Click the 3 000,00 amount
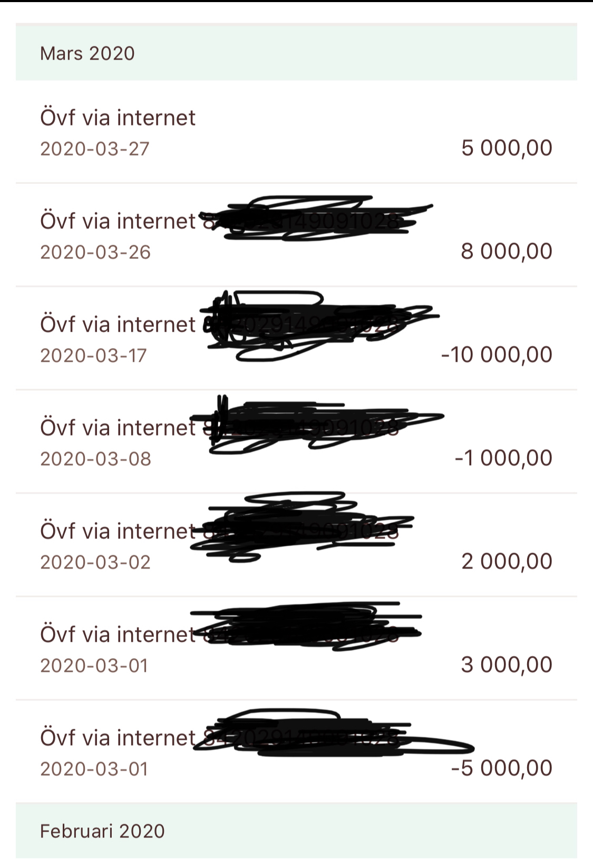The image size is (593, 868). pos(507,665)
